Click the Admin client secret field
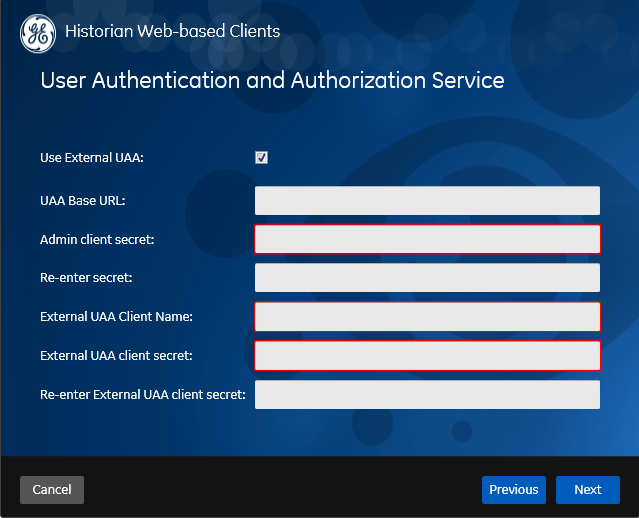The width and height of the screenshot is (639, 518). click(x=427, y=239)
